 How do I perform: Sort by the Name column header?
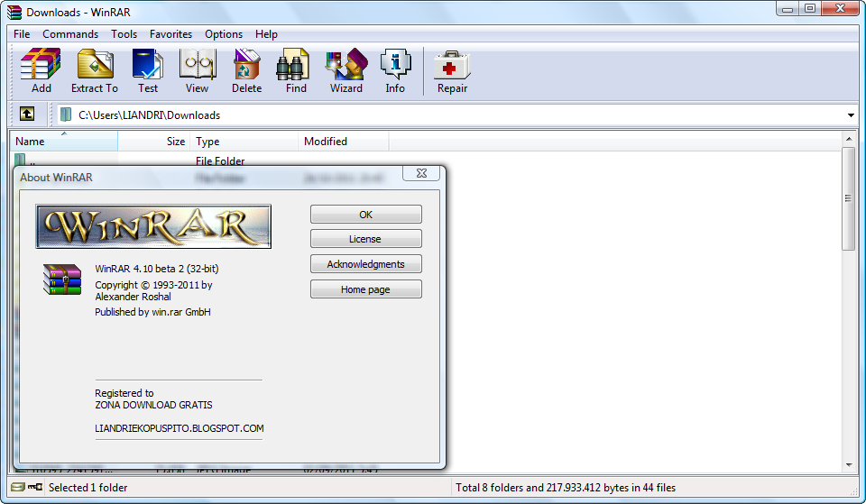pos(63,142)
